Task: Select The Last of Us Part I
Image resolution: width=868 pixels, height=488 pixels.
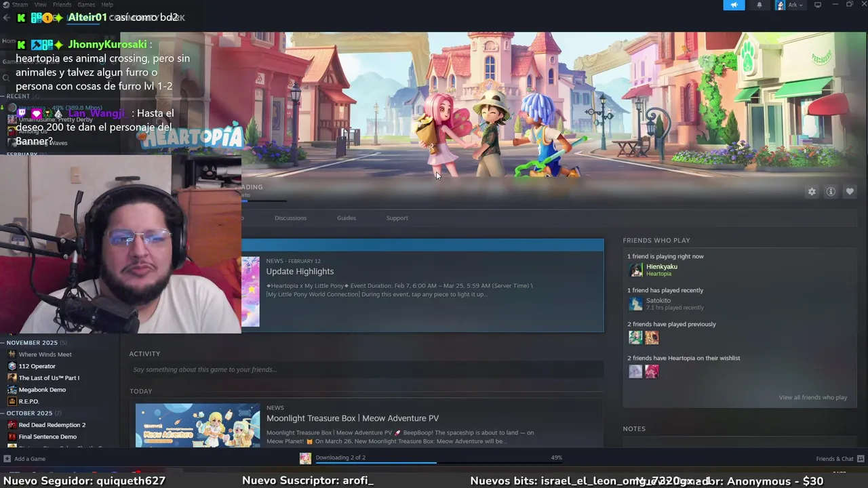Action: [x=49, y=378]
